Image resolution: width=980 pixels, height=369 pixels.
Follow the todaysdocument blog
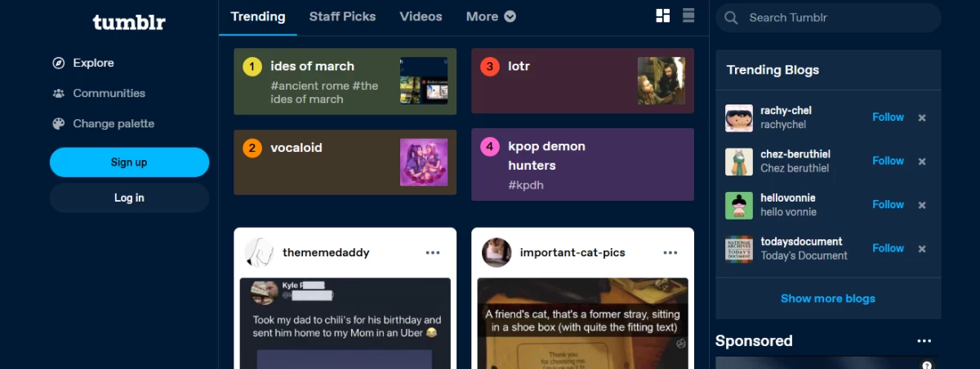888,248
